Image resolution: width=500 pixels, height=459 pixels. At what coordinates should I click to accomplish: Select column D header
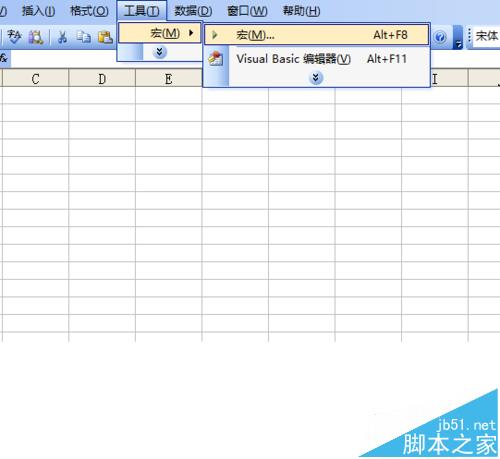pos(102,79)
